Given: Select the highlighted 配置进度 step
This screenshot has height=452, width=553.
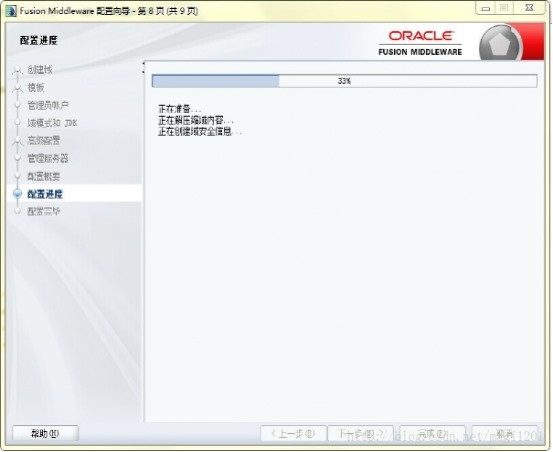Looking at the screenshot, I should point(45,194).
